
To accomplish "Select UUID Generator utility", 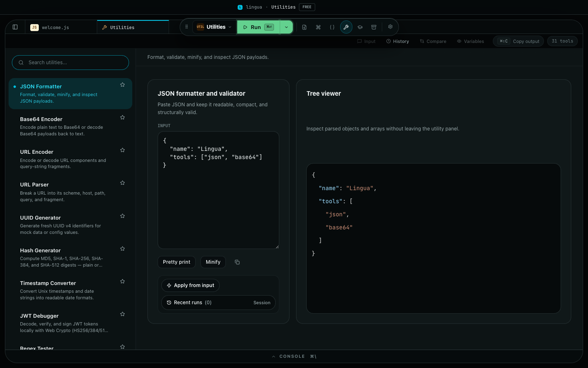I will [70, 224].
